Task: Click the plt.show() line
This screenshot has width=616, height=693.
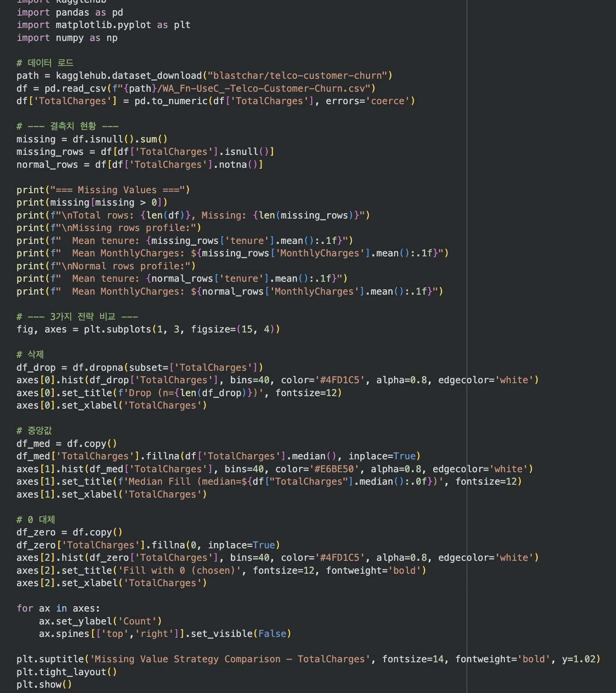Action: click(x=44, y=685)
